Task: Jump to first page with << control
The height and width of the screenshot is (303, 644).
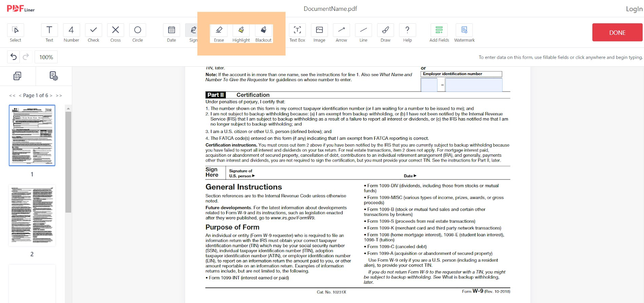Action: tap(12, 96)
